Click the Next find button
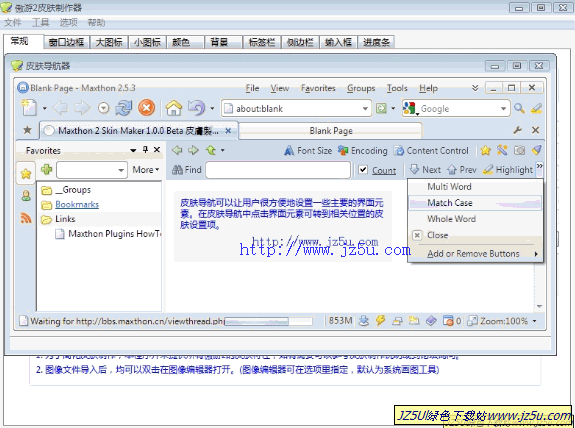Screen dimensions: 575x428 coord(425,169)
